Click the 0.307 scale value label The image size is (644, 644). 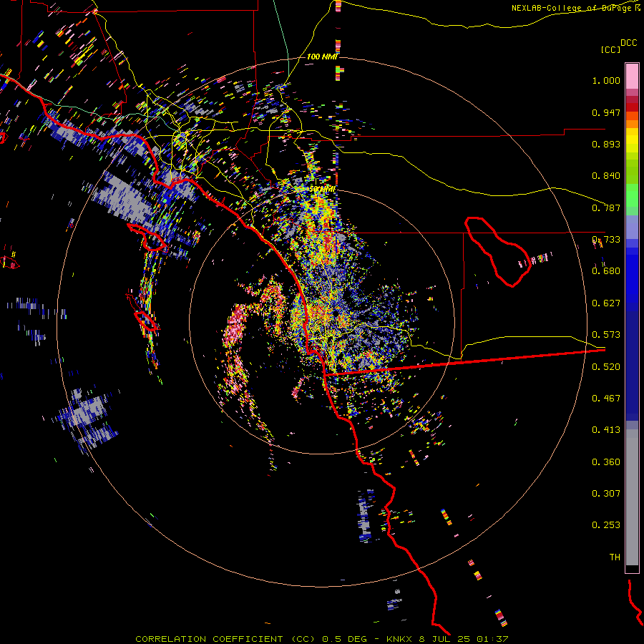point(606,494)
